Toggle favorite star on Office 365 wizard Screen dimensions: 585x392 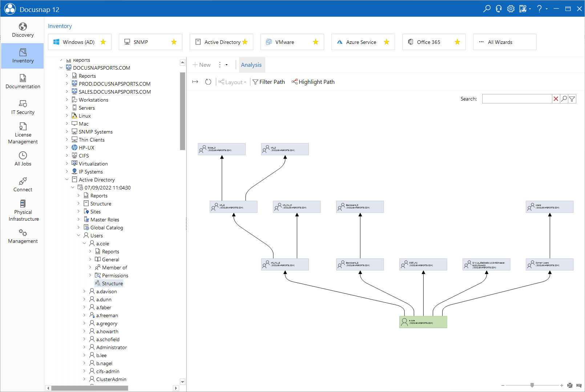[x=457, y=42]
